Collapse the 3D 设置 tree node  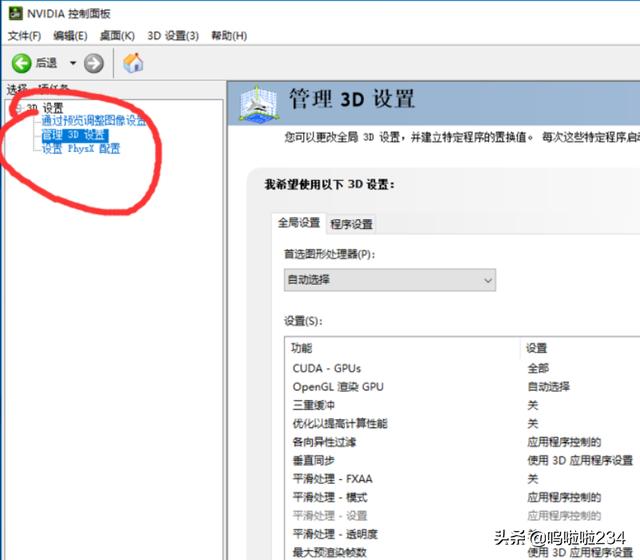point(18,108)
